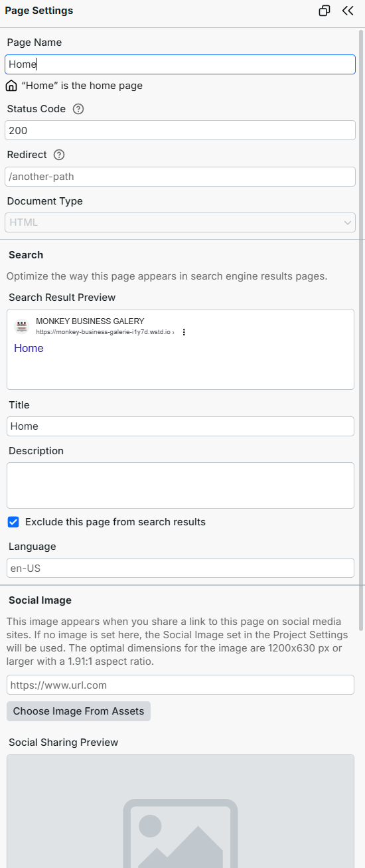Click the Status Code 200 field

[x=180, y=130]
